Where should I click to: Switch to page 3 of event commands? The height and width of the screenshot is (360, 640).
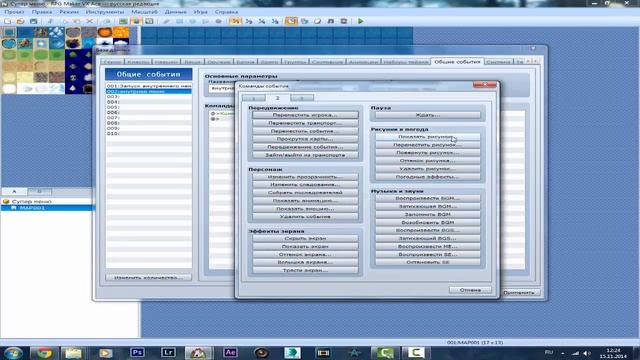(302, 98)
